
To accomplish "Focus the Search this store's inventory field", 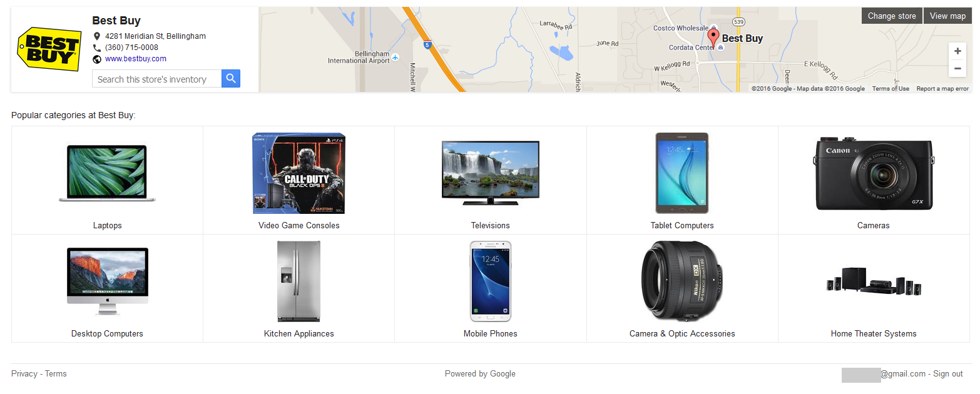I will pyautogui.click(x=157, y=79).
